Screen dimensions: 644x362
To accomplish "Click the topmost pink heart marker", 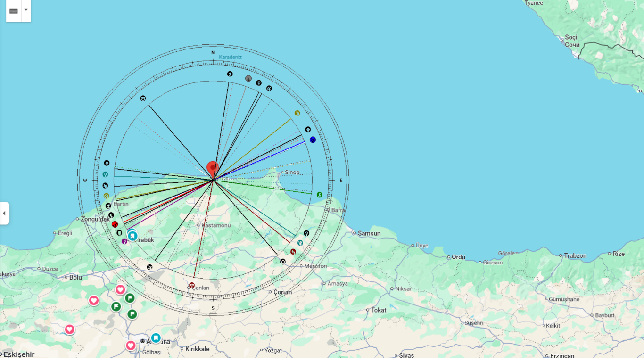I will [x=120, y=289].
